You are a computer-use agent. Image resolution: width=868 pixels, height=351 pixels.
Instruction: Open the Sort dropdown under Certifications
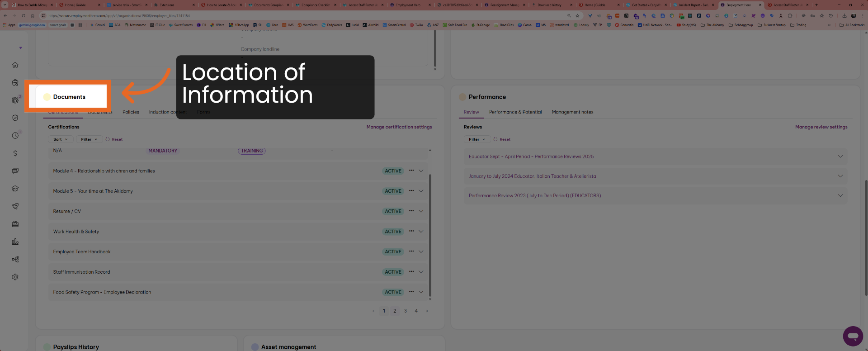coord(60,139)
